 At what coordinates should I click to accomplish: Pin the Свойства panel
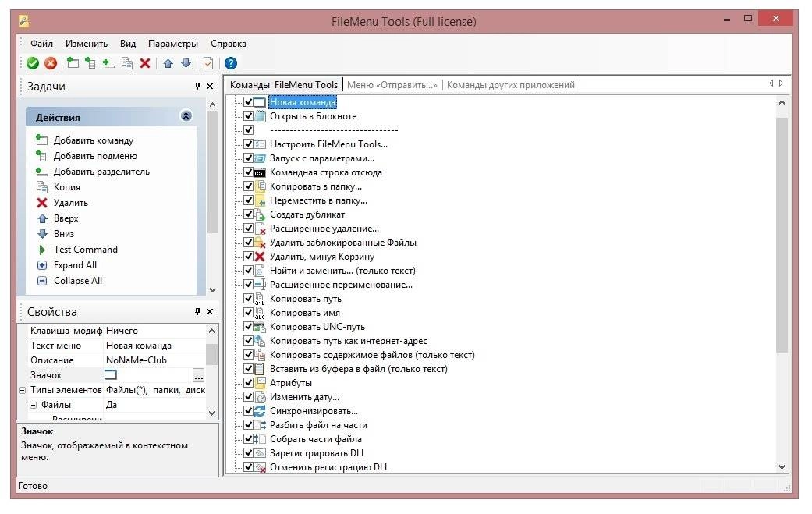[x=197, y=311]
